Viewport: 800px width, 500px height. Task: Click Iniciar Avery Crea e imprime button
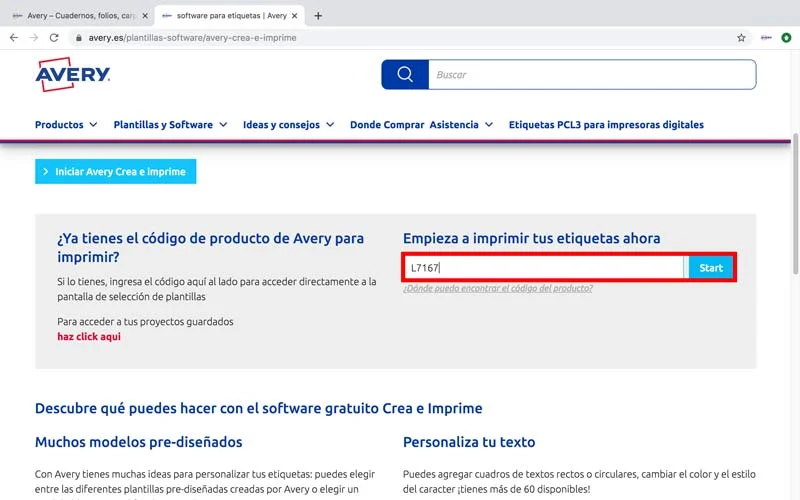[115, 171]
